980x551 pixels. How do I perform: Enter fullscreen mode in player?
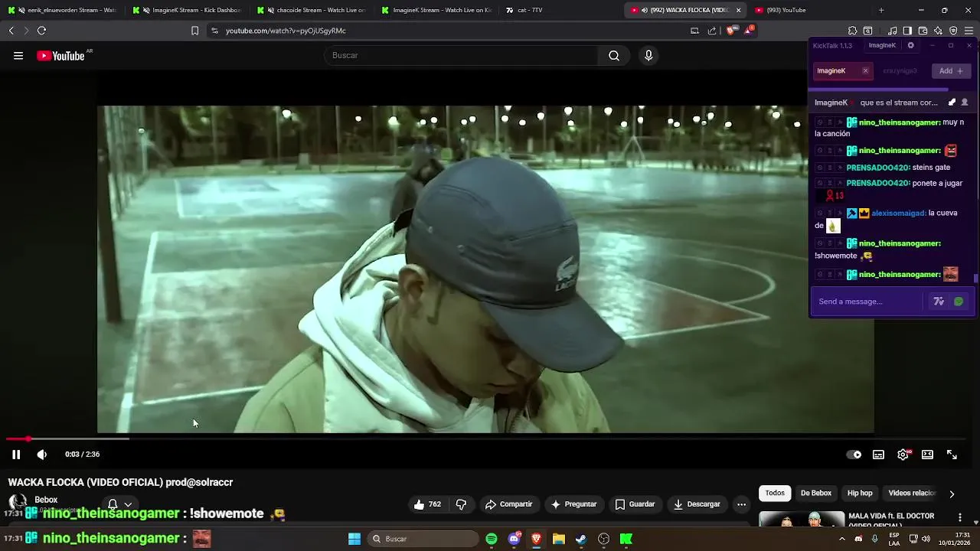(x=952, y=455)
